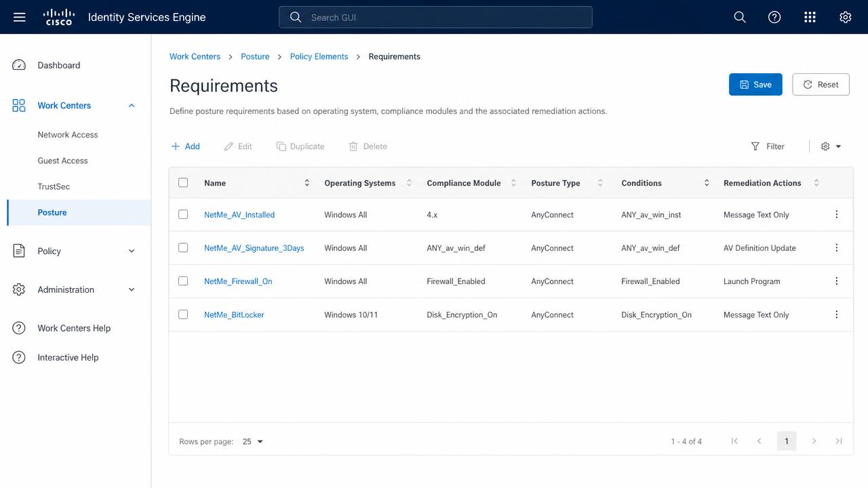Click the magnifier search icon in header
The height and width of the screenshot is (488, 868).
click(x=740, y=17)
